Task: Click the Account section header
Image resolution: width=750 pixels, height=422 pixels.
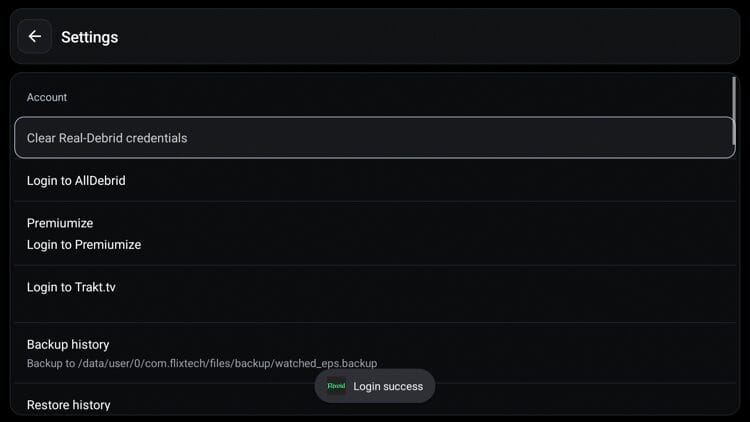Action: [47, 97]
